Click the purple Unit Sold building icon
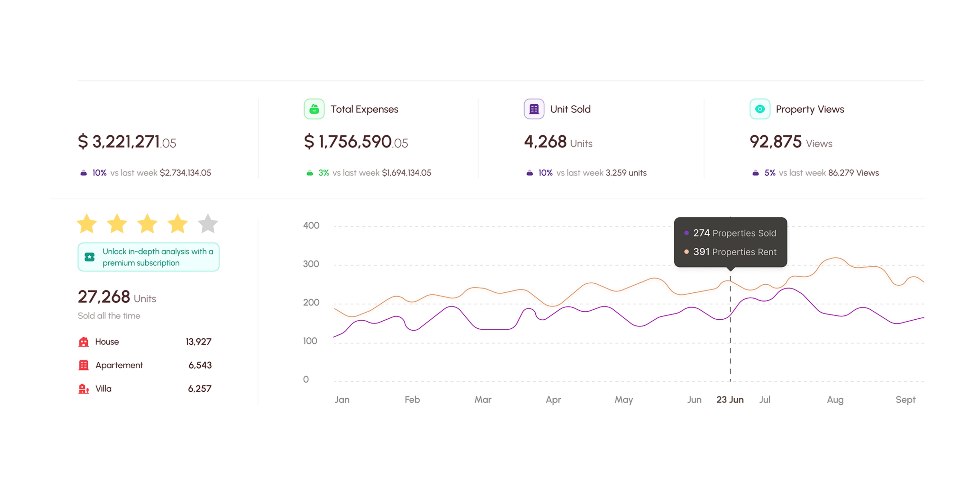Viewport: 980px width, 488px height. pyautogui.click(x=534, y=109)
